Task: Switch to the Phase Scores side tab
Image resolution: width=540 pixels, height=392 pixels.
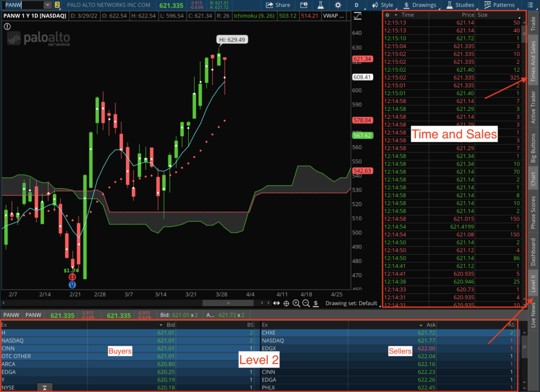Action: (533, 212)
